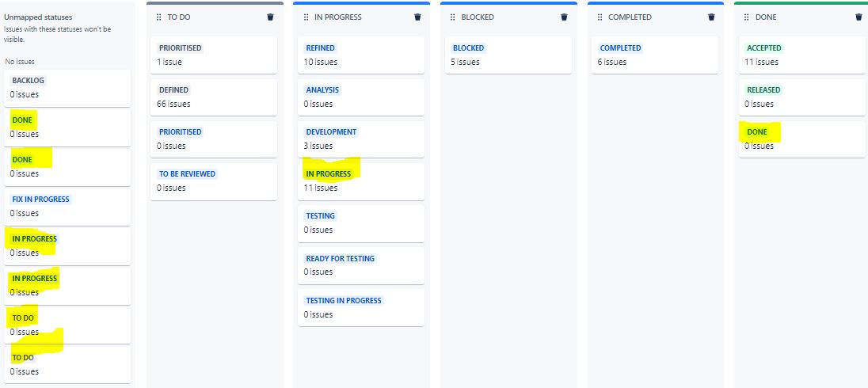Grab the COMPLETED column drag handle
This screenshot has width=868, height=388.
click(600, 17)
